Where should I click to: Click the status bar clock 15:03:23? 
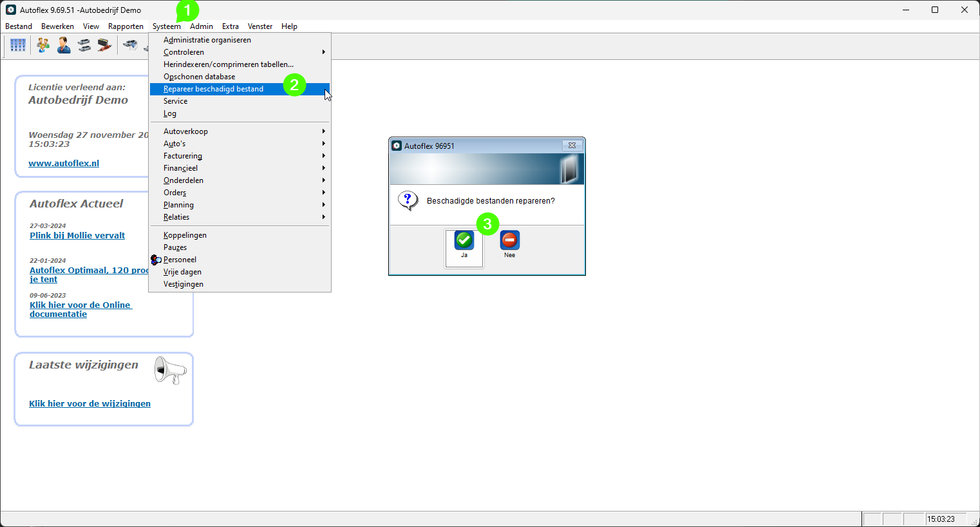[941, 519]
